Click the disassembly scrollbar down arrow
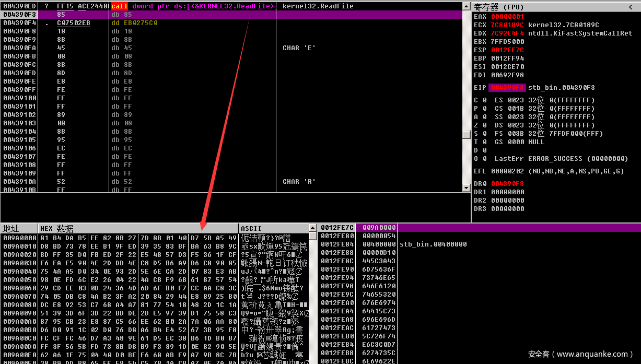The image size is (641, 364). 466,187
